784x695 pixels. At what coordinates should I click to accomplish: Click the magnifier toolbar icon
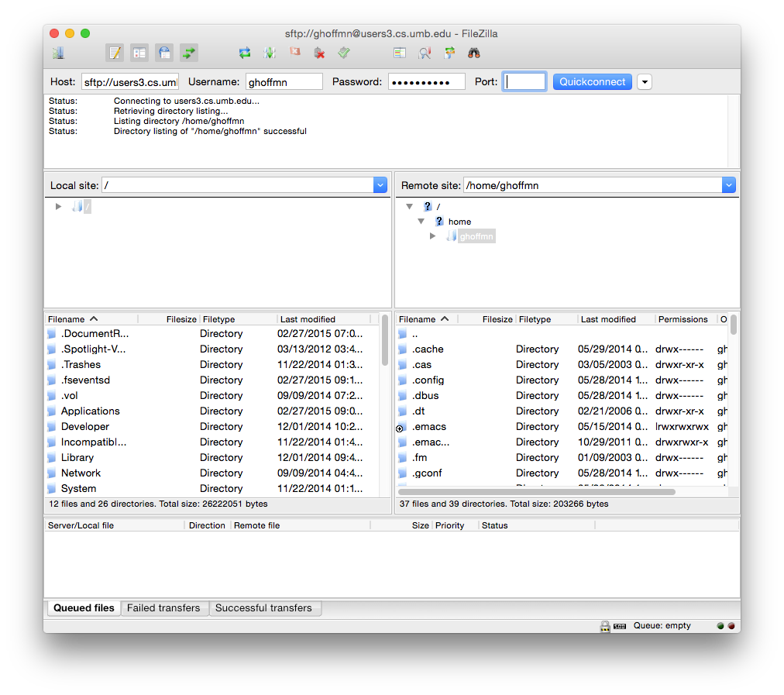(x=425, y=53)
